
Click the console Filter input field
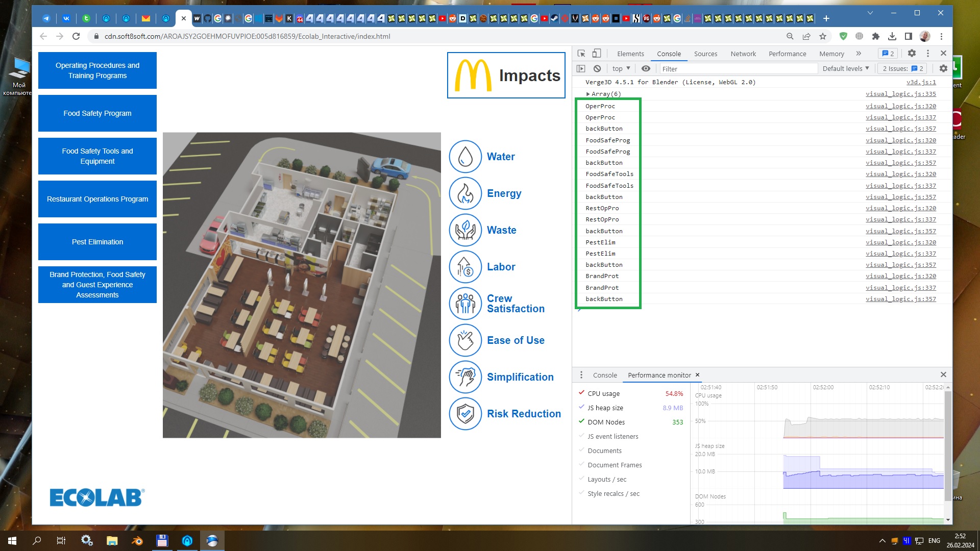(x=738, y=68)
